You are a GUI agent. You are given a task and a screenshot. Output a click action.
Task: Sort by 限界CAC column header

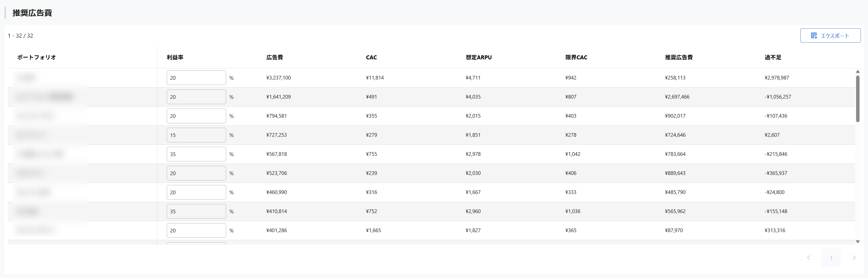pyautogui.click(x=576, y=57)
